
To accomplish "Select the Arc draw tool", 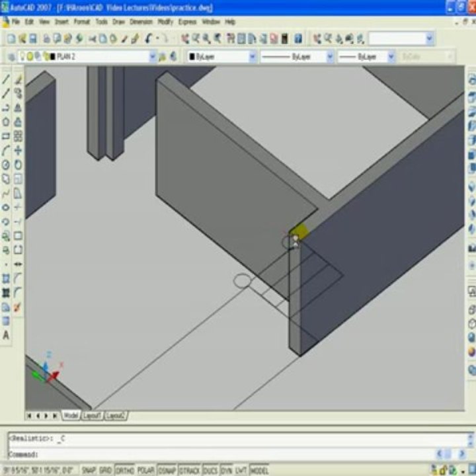I will tap(6, 151).
